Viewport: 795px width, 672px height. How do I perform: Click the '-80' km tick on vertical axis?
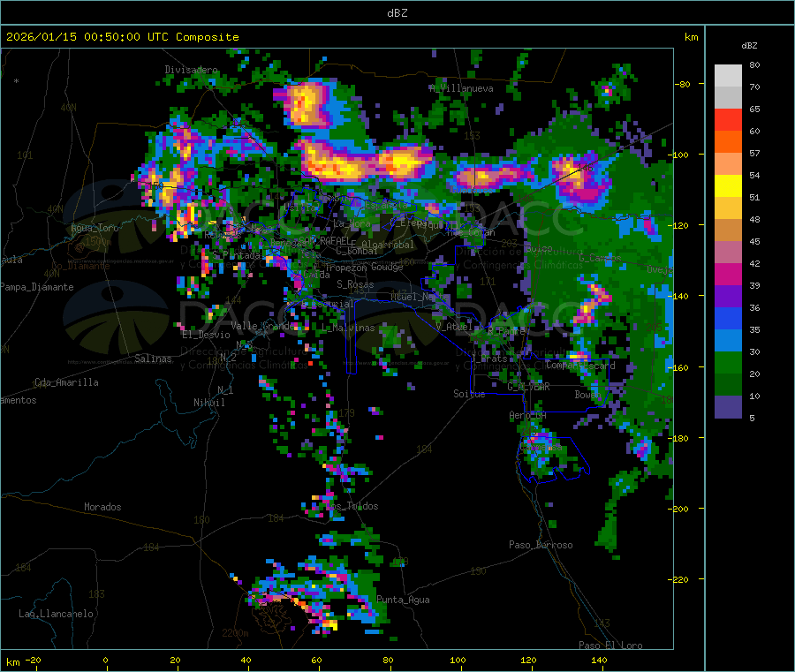(683, 85)
